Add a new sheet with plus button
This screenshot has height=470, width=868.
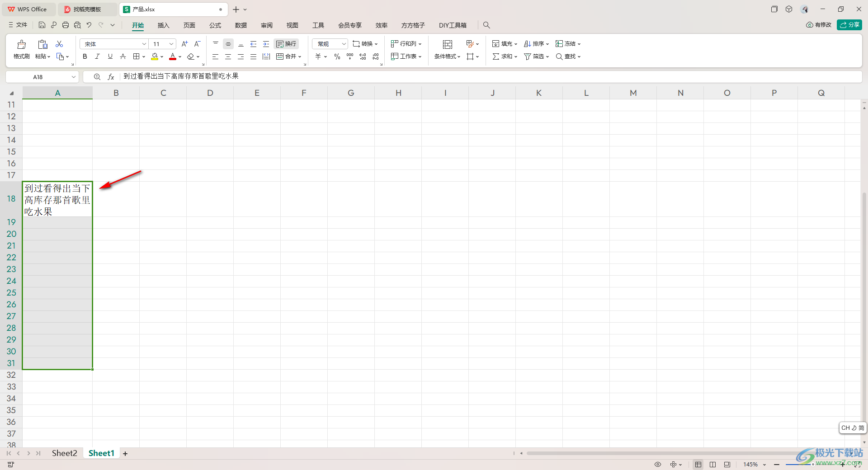125,454
